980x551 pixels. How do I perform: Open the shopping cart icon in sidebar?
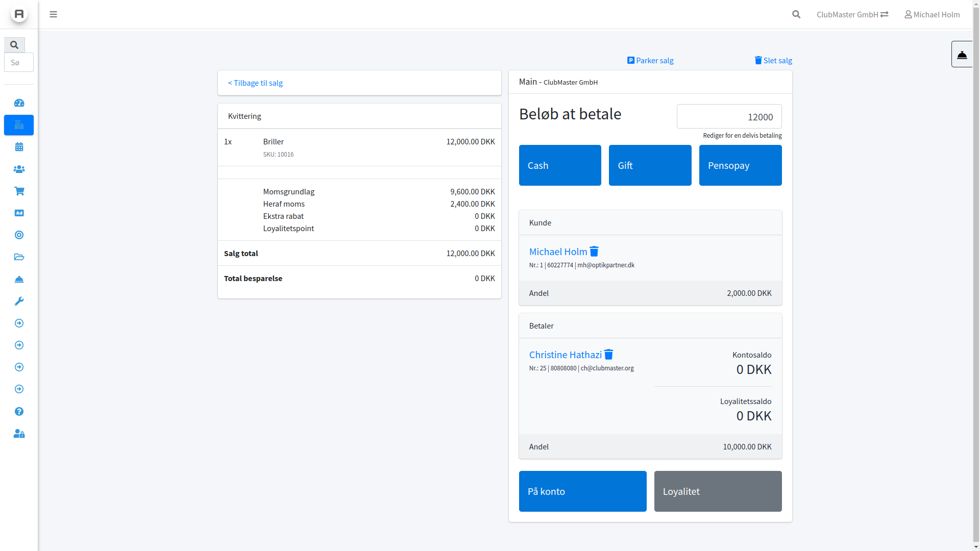click(19, 191)
